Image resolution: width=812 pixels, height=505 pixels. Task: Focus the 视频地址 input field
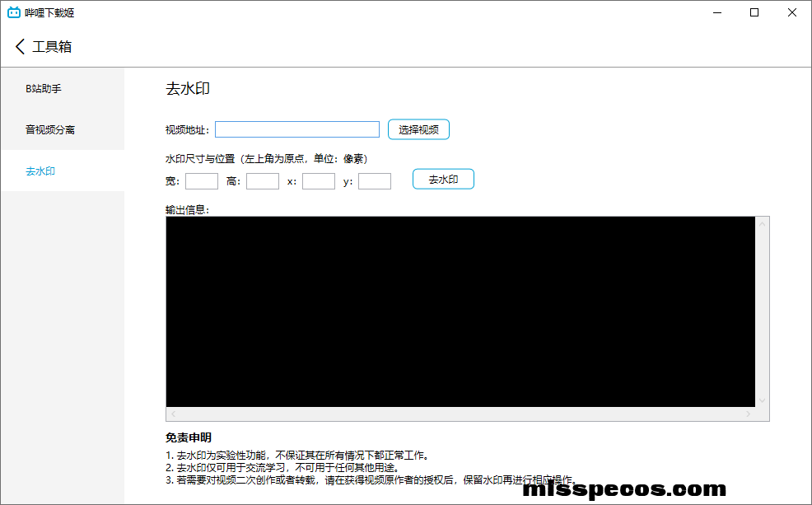pyautogui.click(x=297, y=129)
